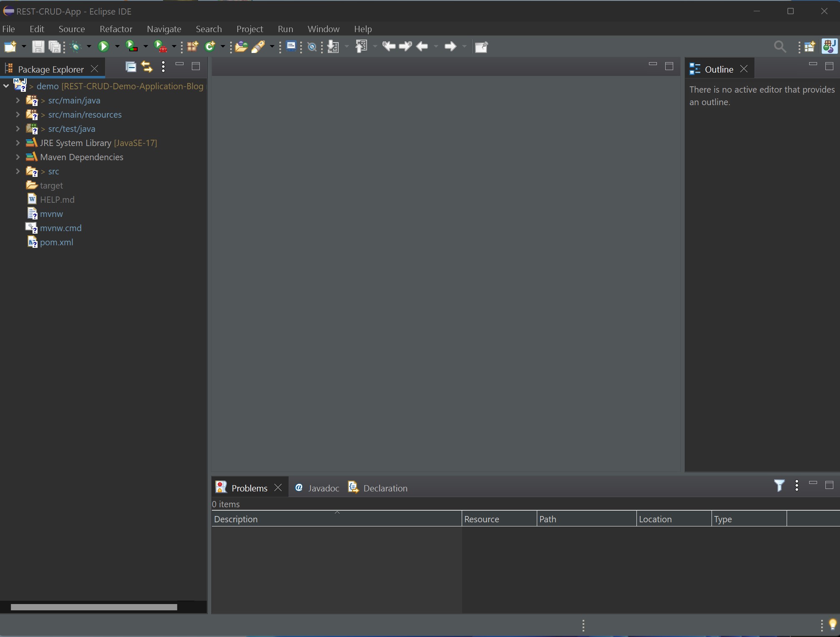Toggle the Pin Editor button
The width and height of the screenshot is (840, 637).
(481, 47)
